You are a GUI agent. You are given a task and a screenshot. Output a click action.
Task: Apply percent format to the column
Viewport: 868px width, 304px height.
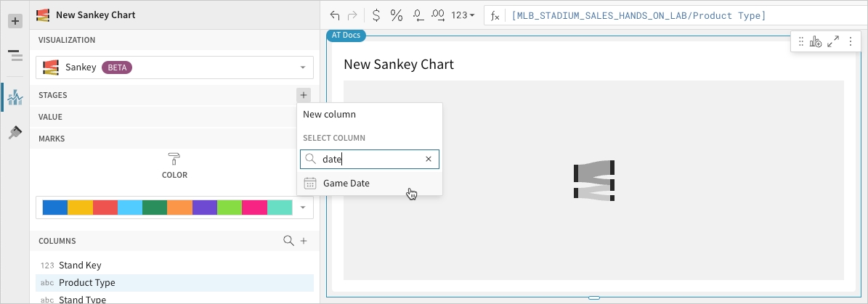(x=397, y=15)
